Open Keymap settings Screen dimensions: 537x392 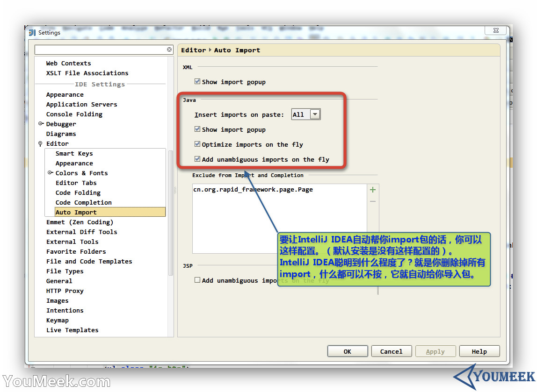tap(57, 321)
